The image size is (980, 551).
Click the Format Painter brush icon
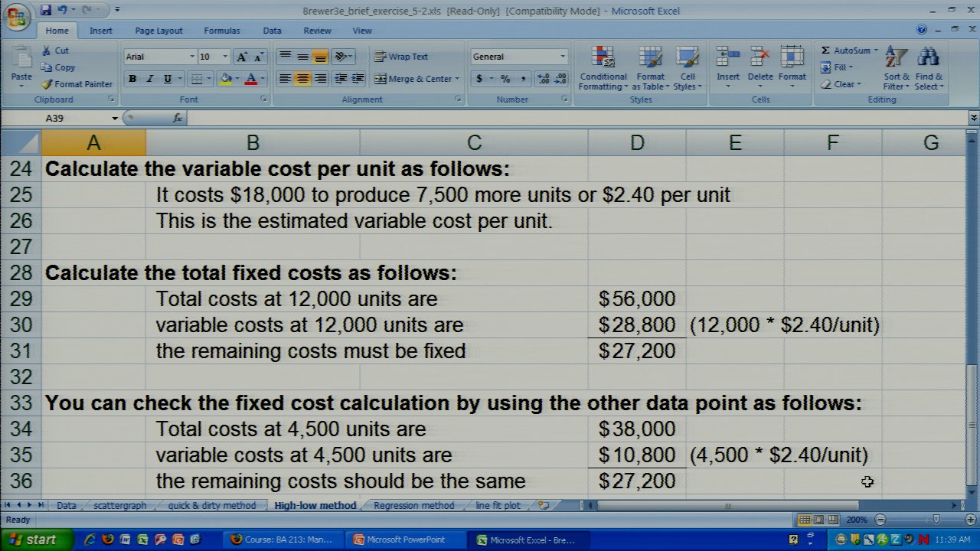pyautogui.click(x=47, y=84)
